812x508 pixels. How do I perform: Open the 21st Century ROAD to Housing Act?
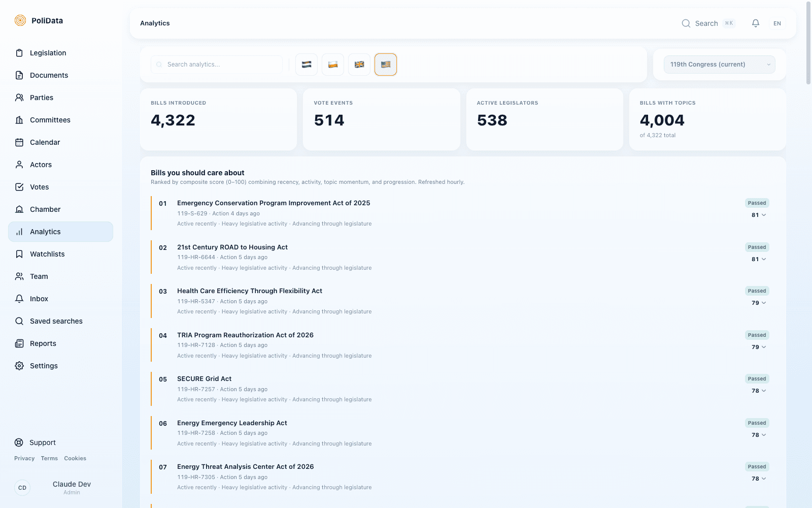(x=232, y=247)
